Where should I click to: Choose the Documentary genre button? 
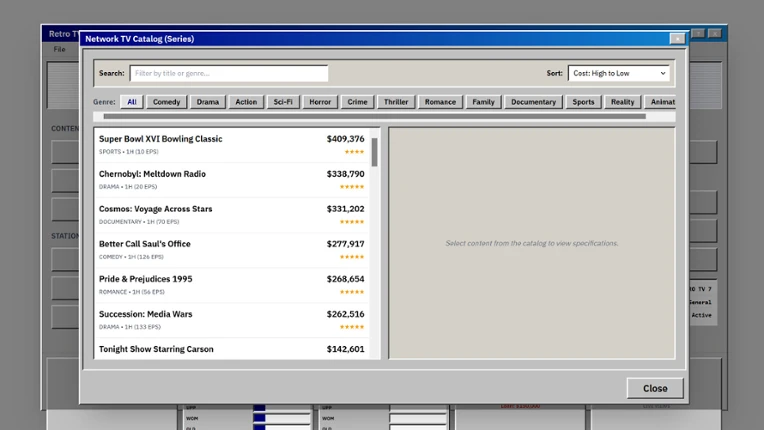tap(533, 102)
